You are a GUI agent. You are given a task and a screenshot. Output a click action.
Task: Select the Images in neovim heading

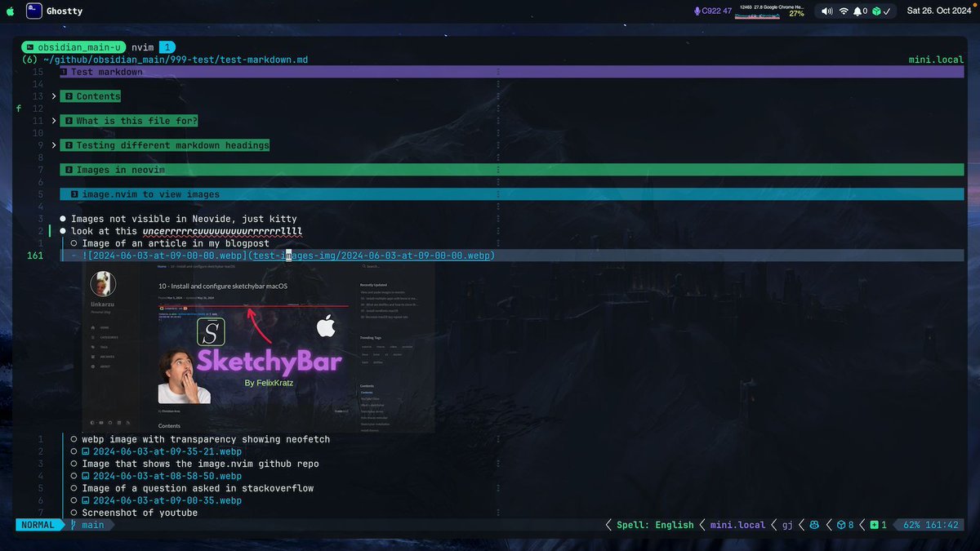click(511, 170)
